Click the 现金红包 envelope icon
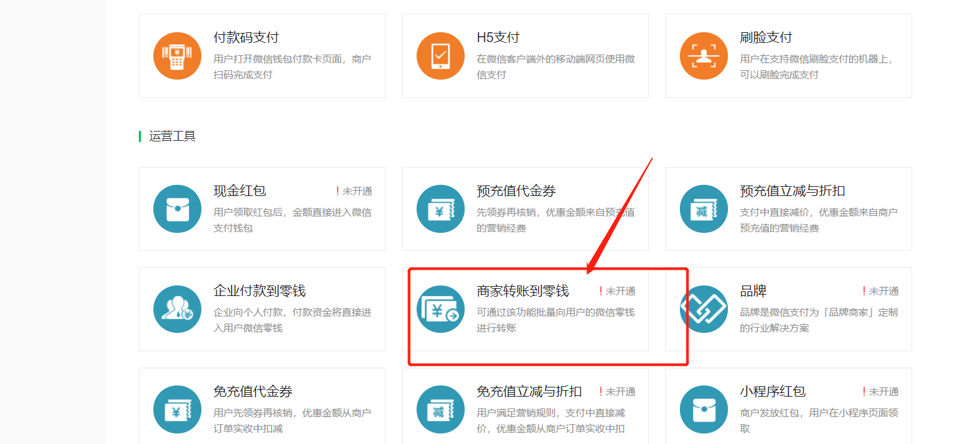980x444 pixels. coord(178,209)
